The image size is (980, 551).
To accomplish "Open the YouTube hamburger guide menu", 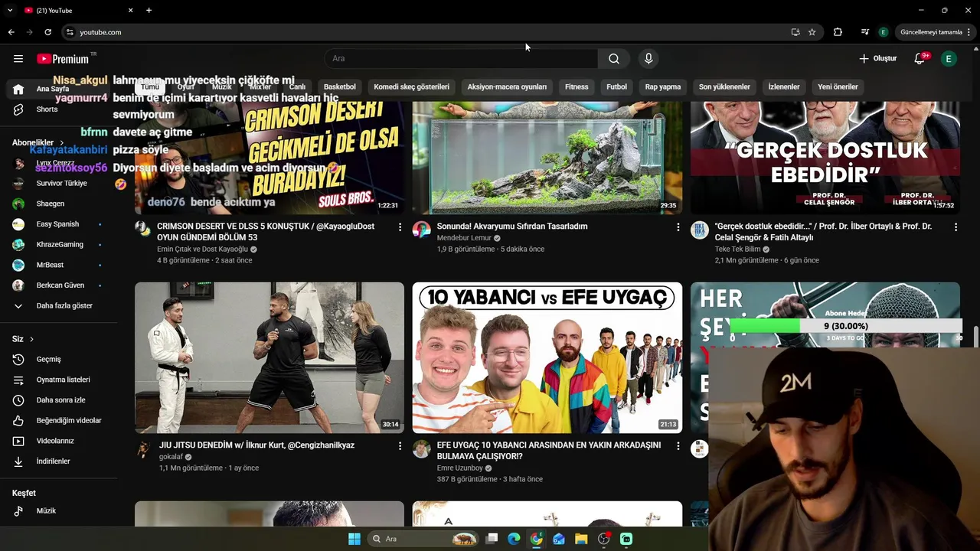I will click(x=18, y=59).
